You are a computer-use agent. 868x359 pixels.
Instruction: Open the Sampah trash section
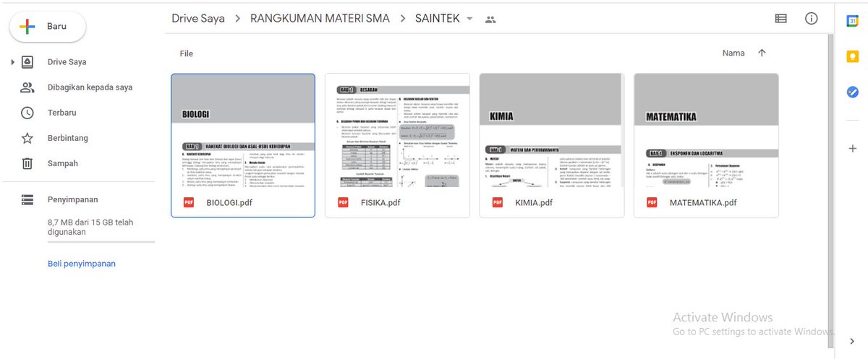[x=63, y=163]
